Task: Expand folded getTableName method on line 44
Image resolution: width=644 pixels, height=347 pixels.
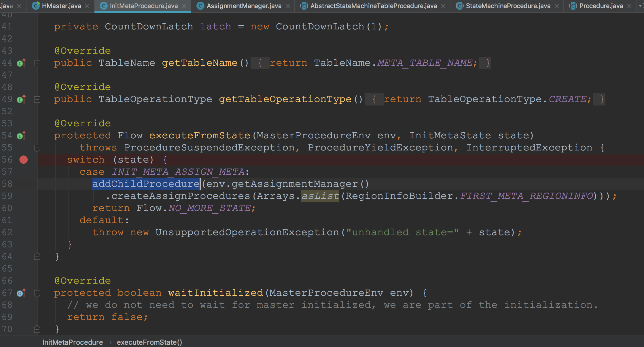Action: click(x=37, y=63)
